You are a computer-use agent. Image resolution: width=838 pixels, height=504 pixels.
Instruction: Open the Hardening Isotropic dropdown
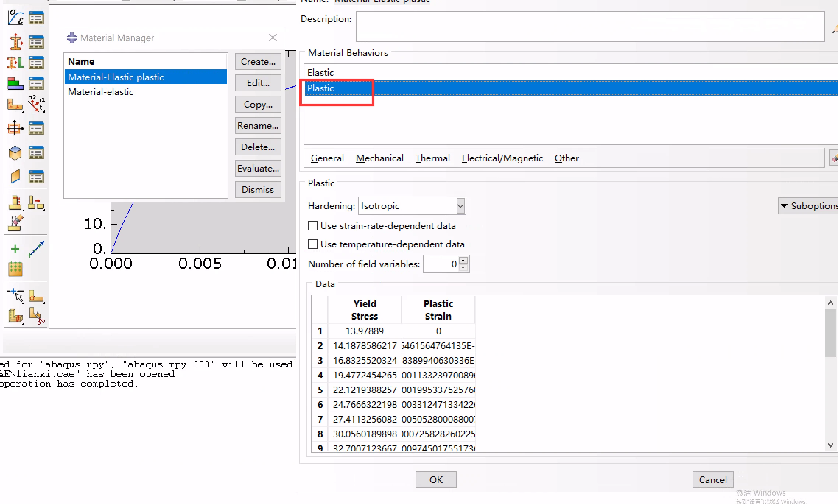pos(460,206)
